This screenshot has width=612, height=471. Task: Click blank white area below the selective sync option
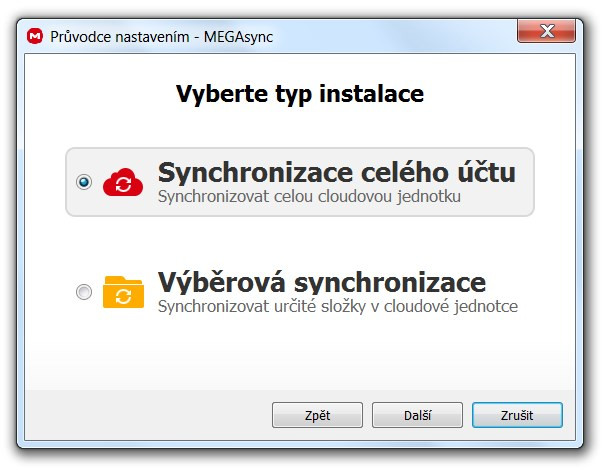tap(300, 351)
